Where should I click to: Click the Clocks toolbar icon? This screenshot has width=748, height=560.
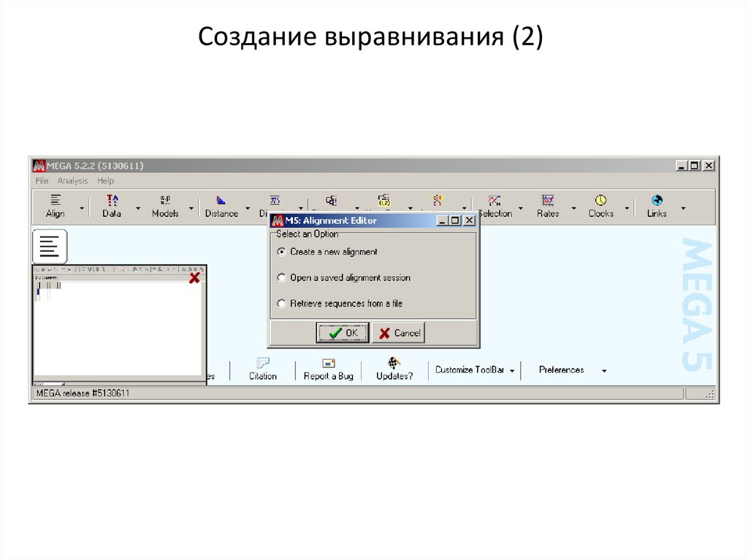point(600,206)
